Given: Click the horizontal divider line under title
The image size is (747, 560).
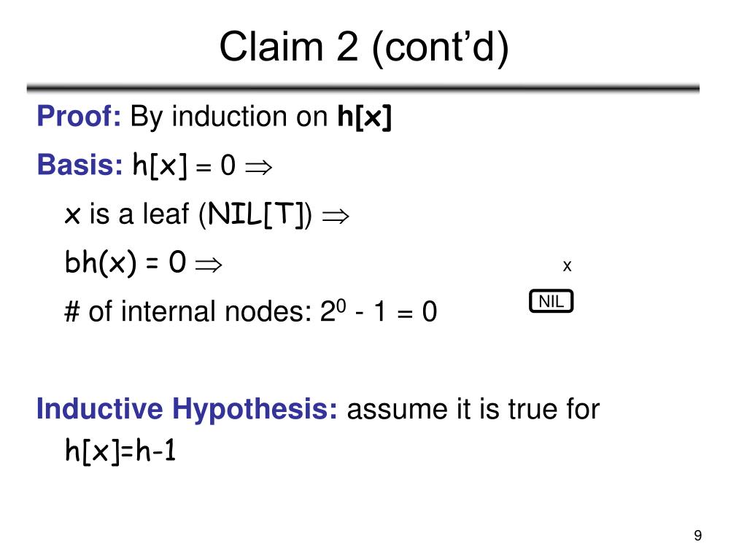Looking at the screenshot, I should (363, 88).
